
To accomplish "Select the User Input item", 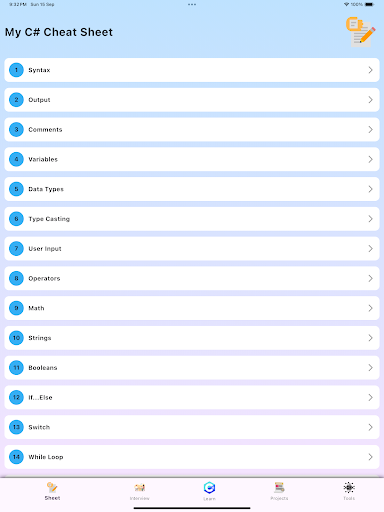I will pos(192,248).
